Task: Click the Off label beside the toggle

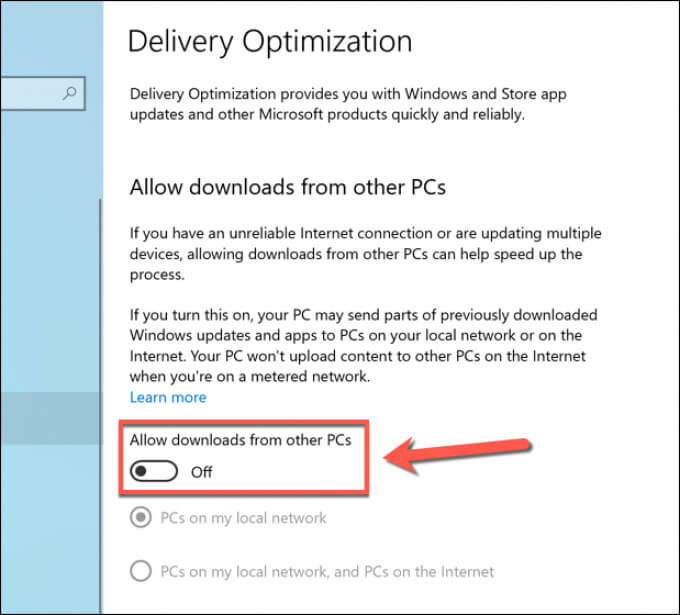Action: 201,472
